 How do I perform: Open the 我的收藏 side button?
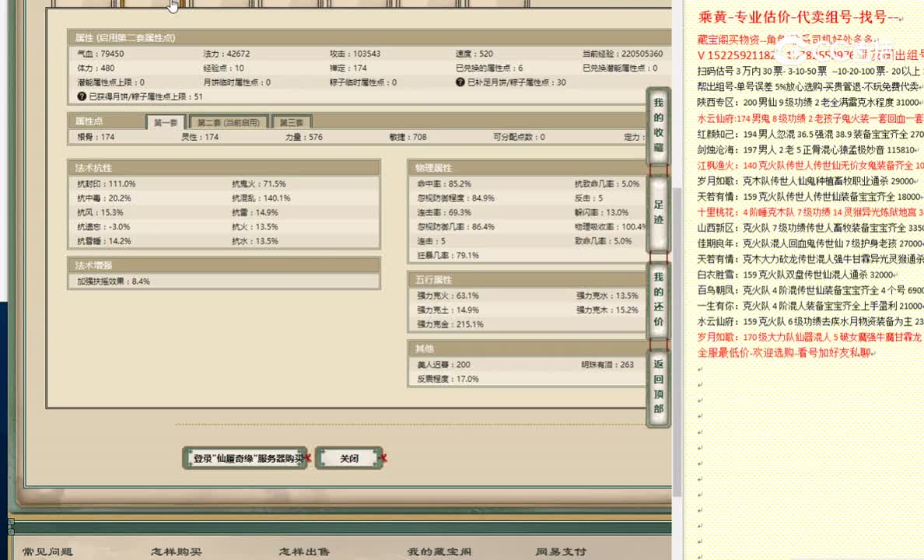pos(658,125)
